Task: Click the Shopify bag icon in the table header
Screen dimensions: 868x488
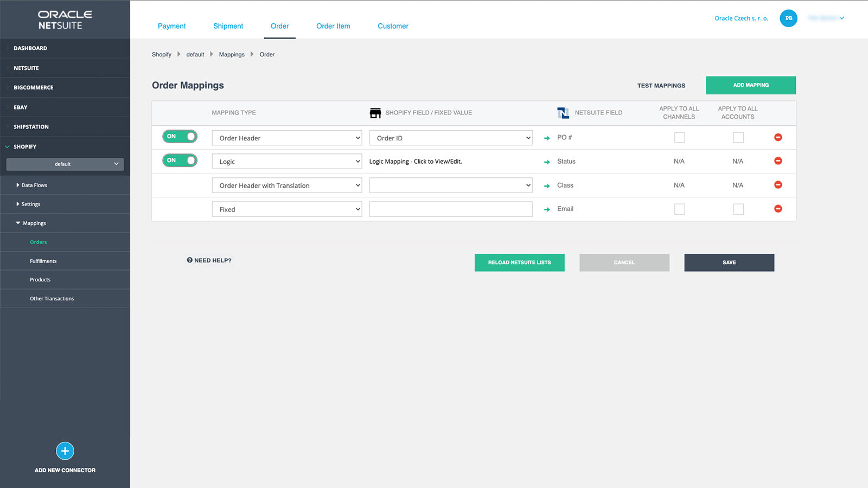Action: click(x=375, y=112)
